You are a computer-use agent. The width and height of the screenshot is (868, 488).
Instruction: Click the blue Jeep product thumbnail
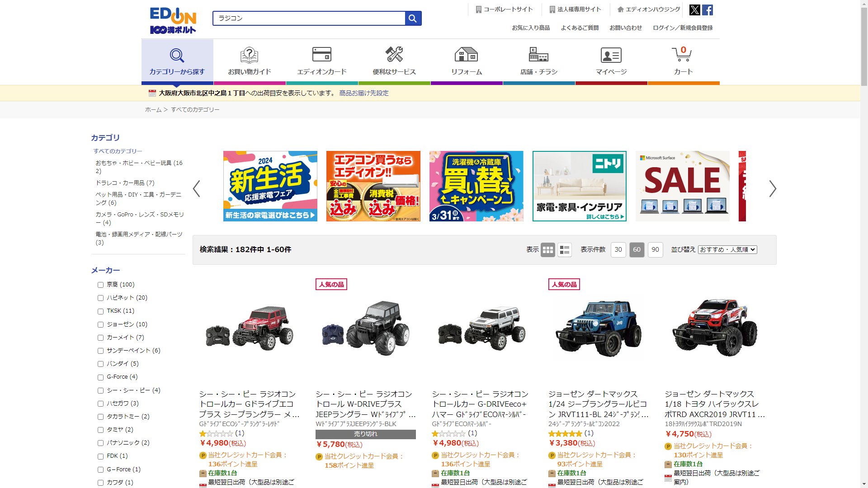click(x=599, y=328)
